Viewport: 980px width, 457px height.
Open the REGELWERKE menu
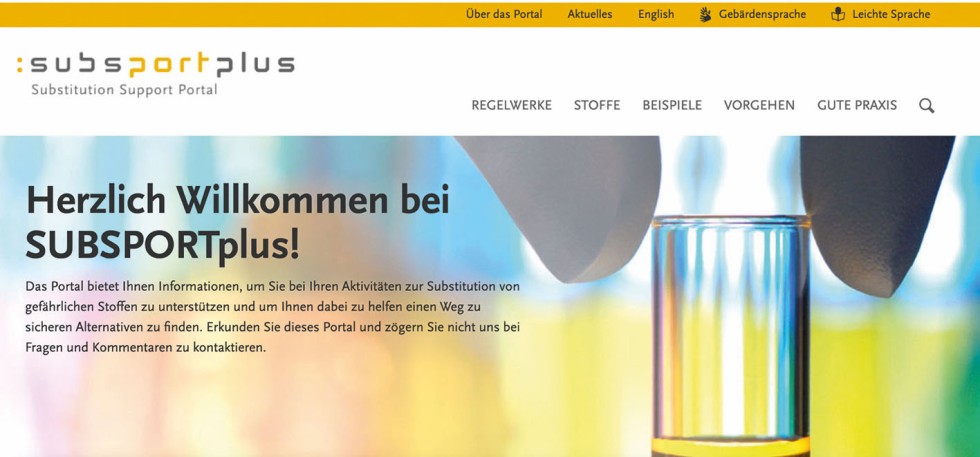pos(511,106)
